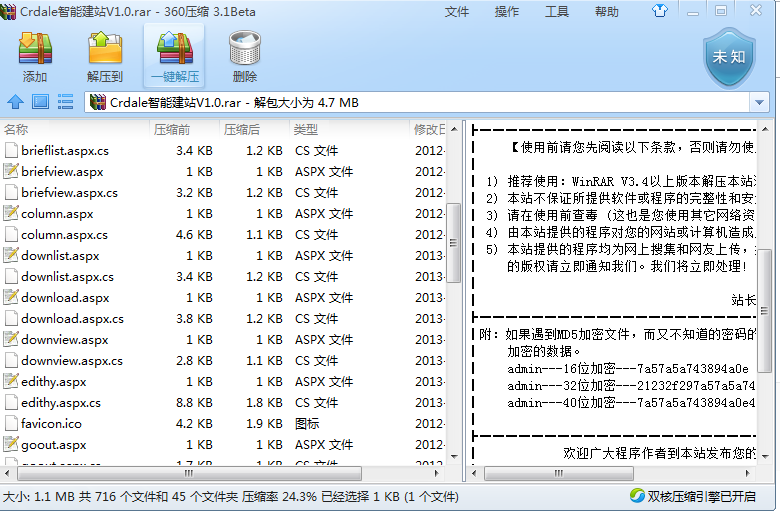780x515 pixels.
Task: Click admin 32位加密 line in comment
Action: 631,386
